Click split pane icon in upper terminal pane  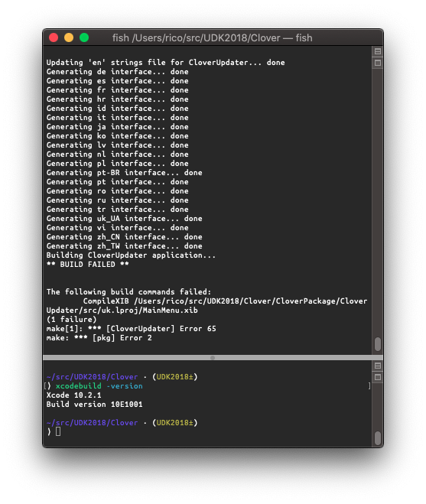[x=378, y=51]
